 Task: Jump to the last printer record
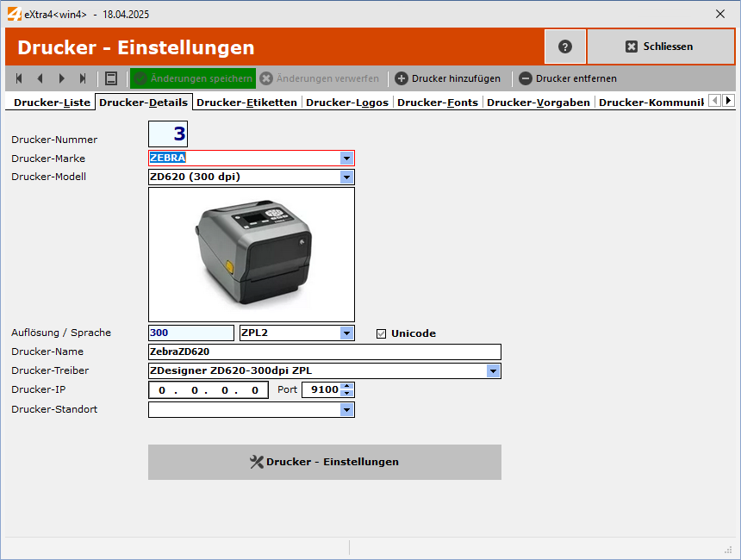[81, 78]
